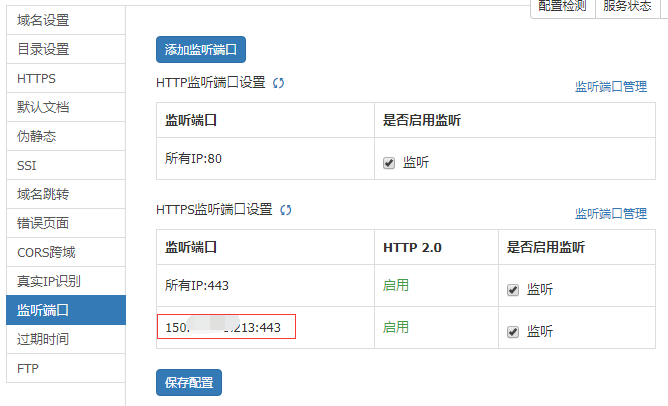Uncheck 监听 checkbox for 所有IP:80
668x406 pixels.
click(389, 162)
